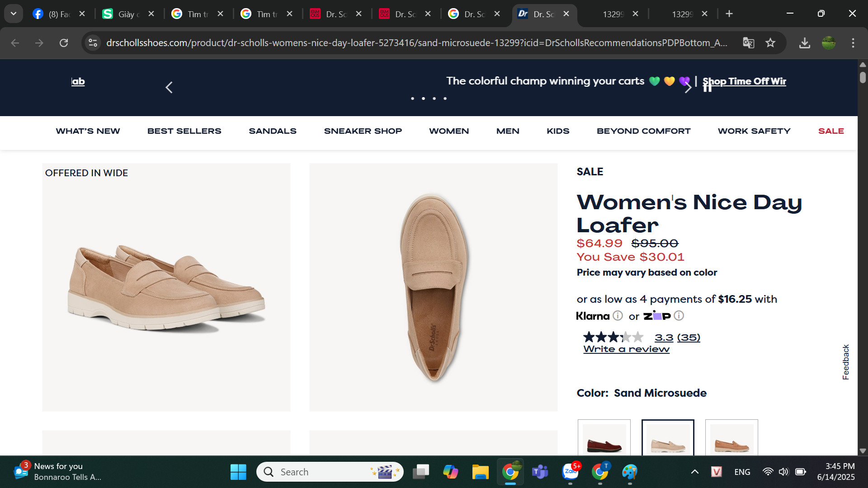Pause the banner carousel
This screenshot has width=868, height=488.
coord(708,88)
